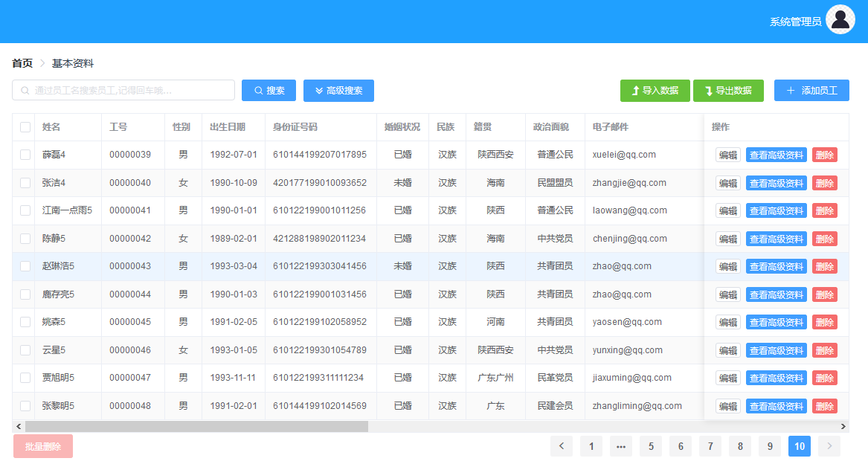
Task: Click the scrollbar left arrow
Action: pyautogui.click(x=19, y=426)
